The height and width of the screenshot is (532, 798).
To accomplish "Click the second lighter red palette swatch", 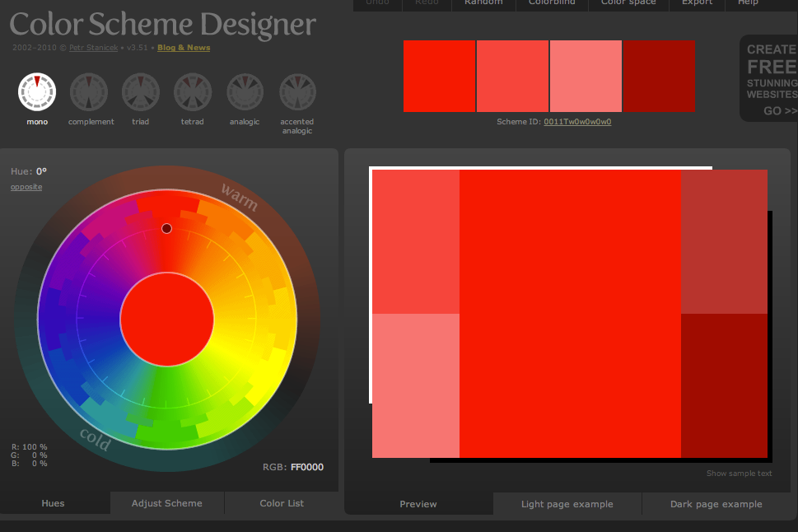I will point(512,76).
